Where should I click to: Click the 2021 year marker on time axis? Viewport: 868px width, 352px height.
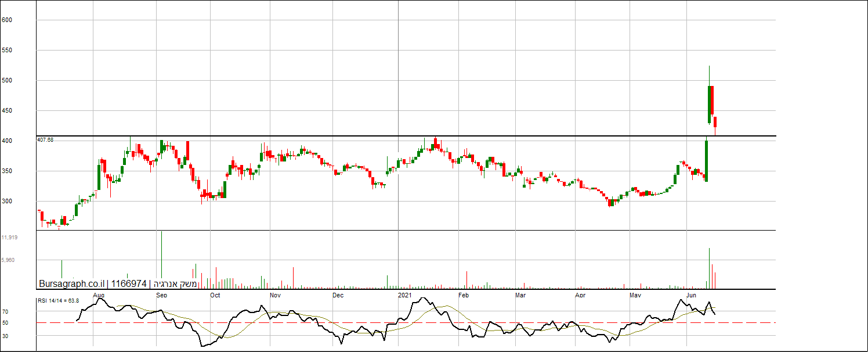(x=404, y=295)
